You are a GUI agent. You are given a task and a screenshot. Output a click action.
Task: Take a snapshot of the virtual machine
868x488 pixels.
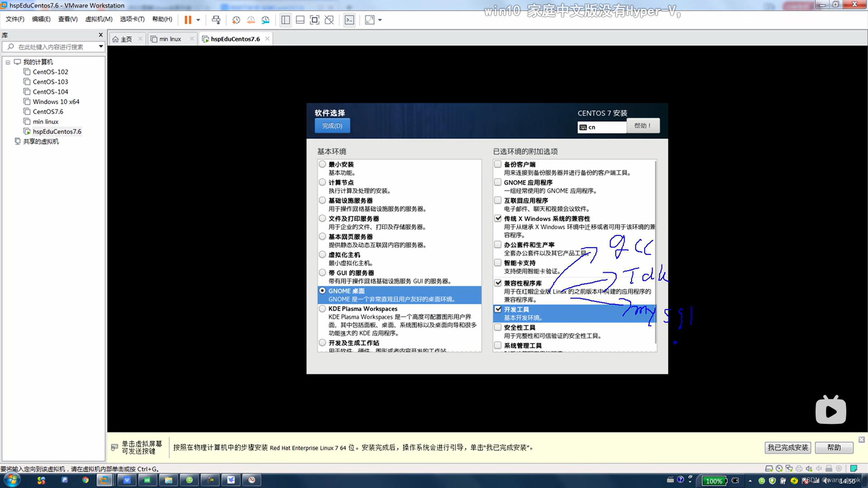click(236, 20)
